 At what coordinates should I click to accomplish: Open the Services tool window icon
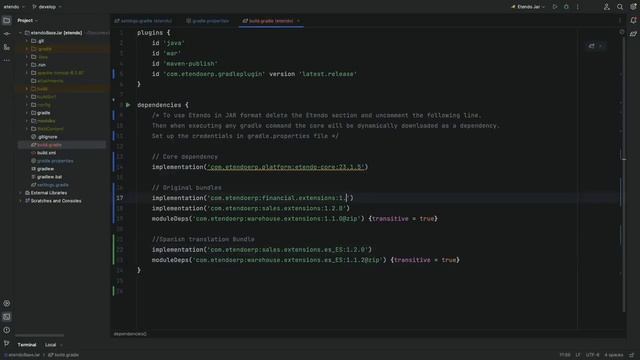[x=7, y=303]
